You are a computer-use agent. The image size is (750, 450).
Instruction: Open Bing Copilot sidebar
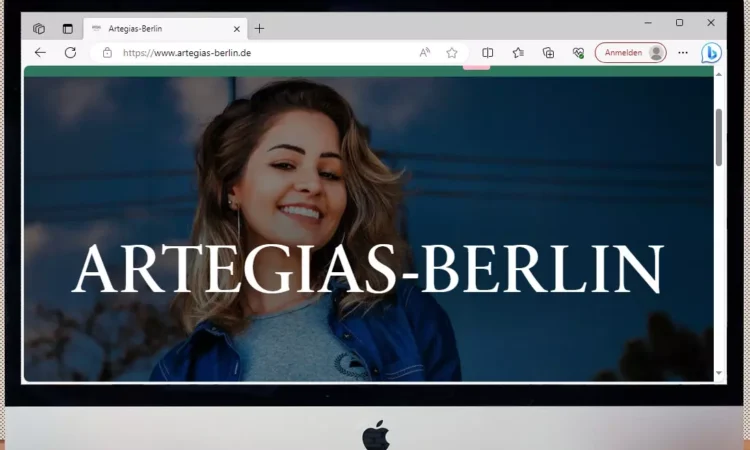click(711, 53)
